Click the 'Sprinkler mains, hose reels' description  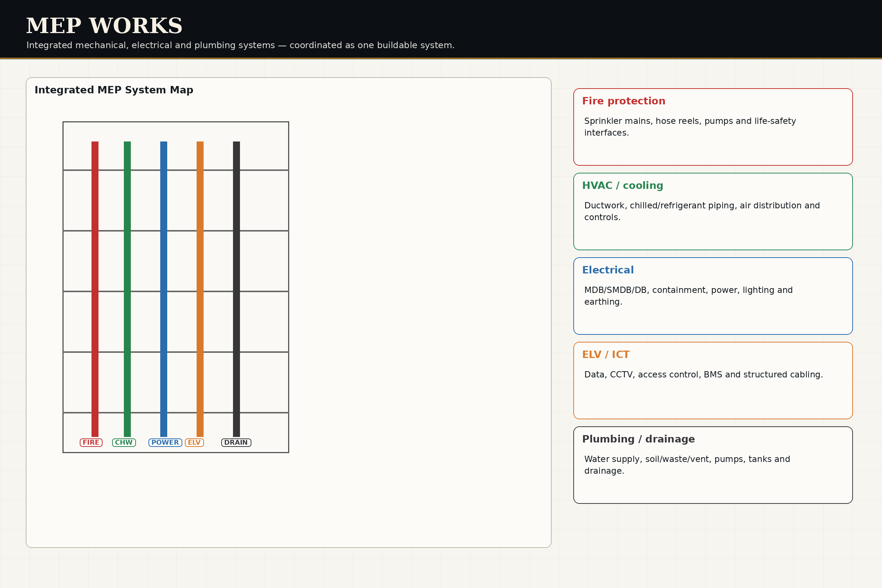click(690, 127)
